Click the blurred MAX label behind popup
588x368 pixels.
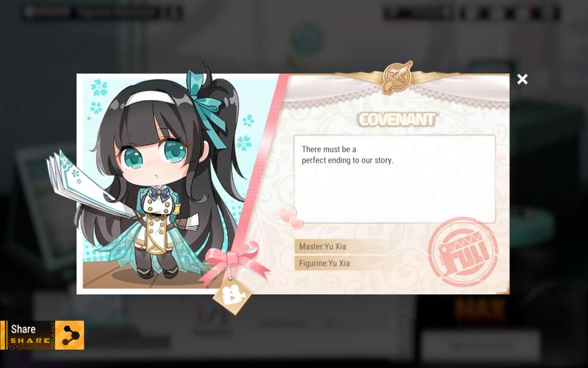coord(480,310)
